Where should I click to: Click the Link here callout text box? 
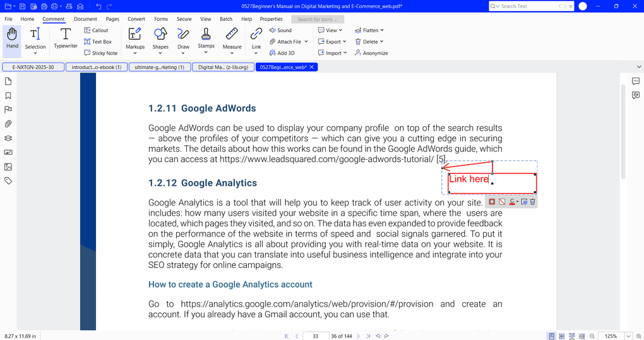pyautogui.click(x=492, y=183)
